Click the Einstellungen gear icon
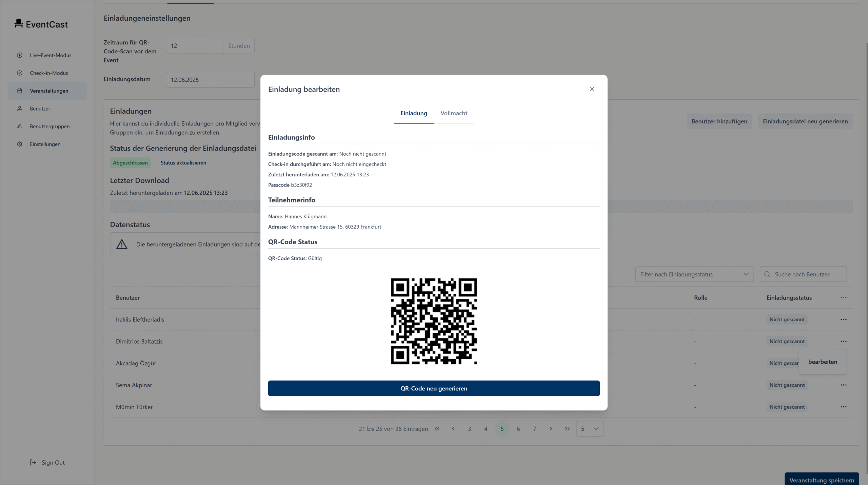The height and width of the screenshot is (485, 868). click(x=20, y=144)
